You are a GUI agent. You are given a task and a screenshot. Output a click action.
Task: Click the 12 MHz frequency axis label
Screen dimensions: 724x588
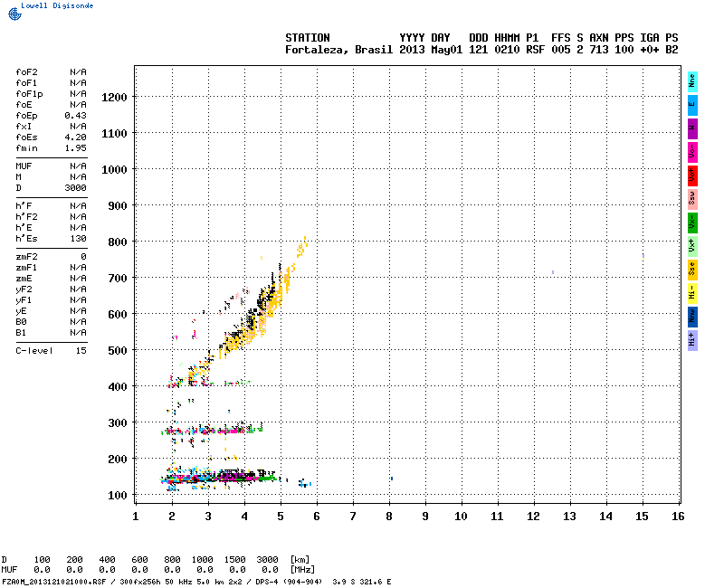point(533,517)
